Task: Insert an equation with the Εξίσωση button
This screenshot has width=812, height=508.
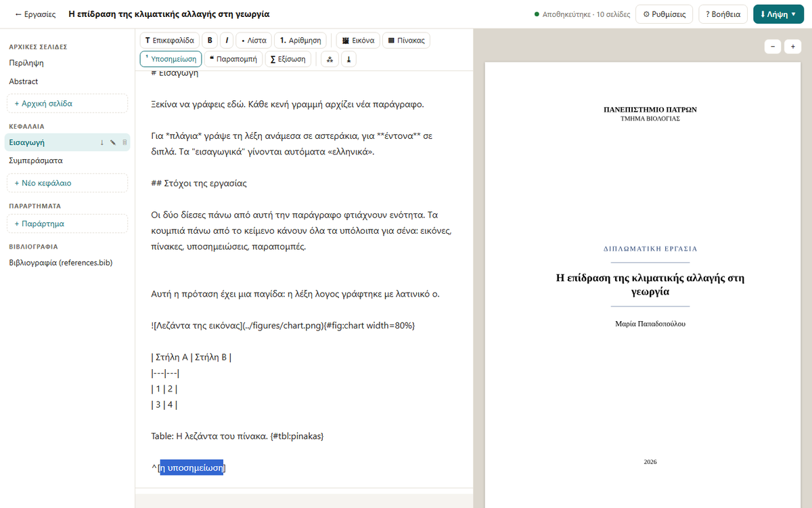Action: click(288, 59)
